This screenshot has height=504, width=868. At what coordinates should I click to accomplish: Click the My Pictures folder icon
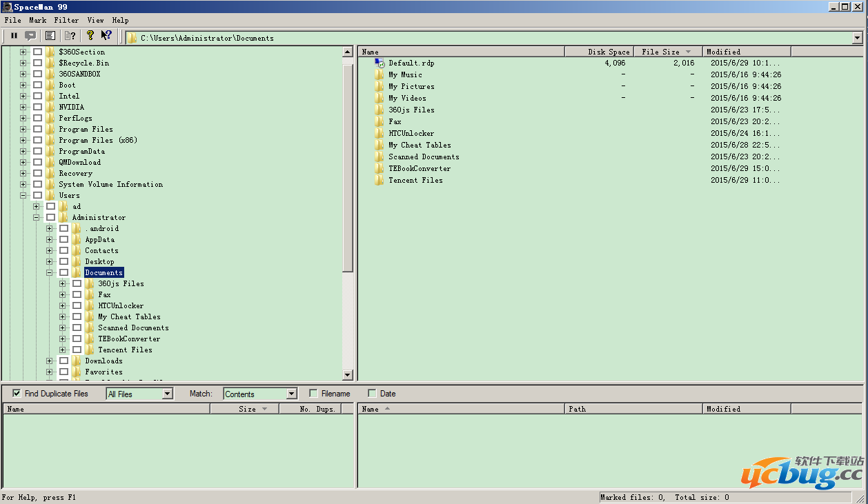(x=379, y=86)
